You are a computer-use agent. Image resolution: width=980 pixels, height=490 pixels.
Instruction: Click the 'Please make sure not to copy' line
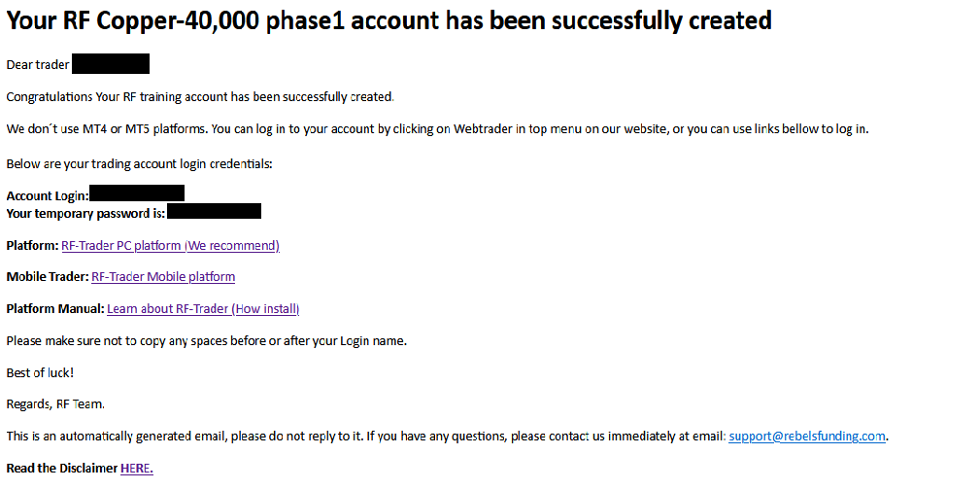[x=206, y=341]
